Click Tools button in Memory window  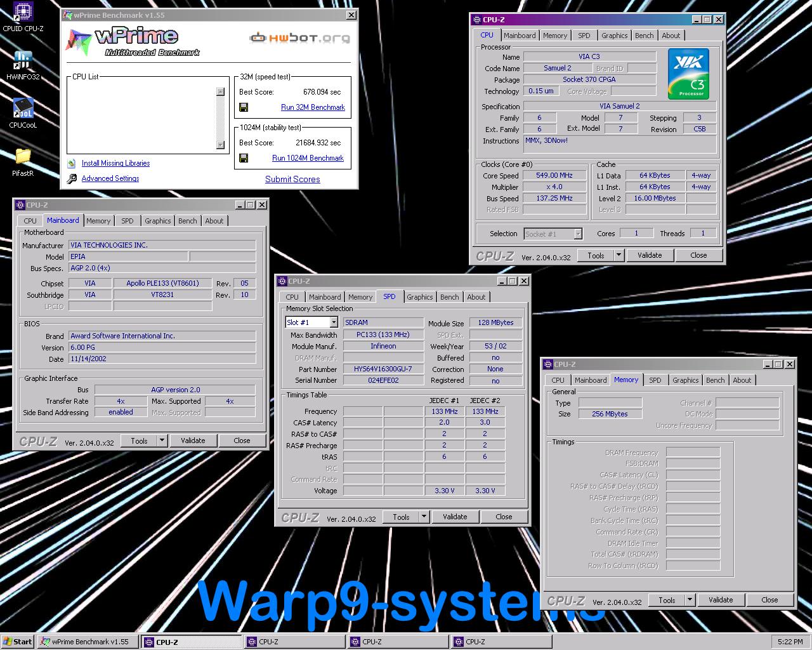[x=667, y=600]
